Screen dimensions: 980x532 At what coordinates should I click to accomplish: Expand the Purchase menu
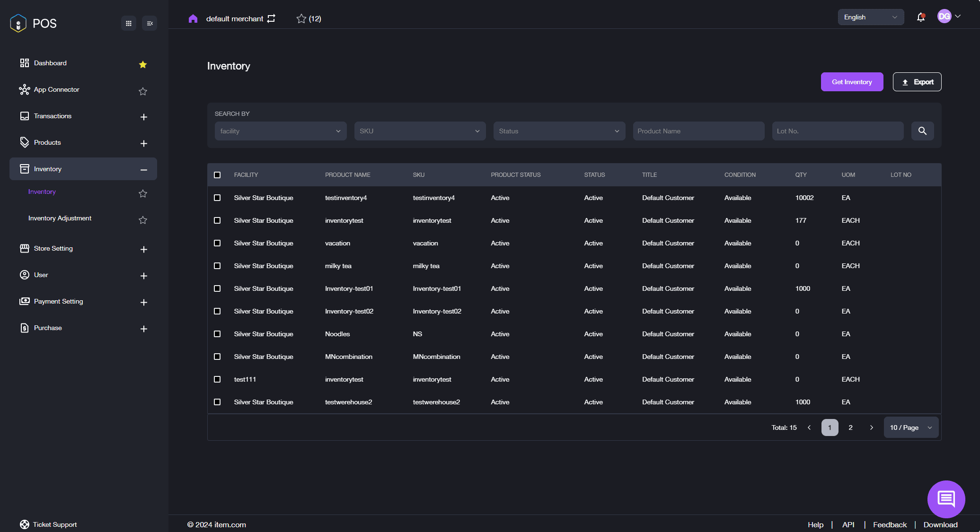coord(144,329)
